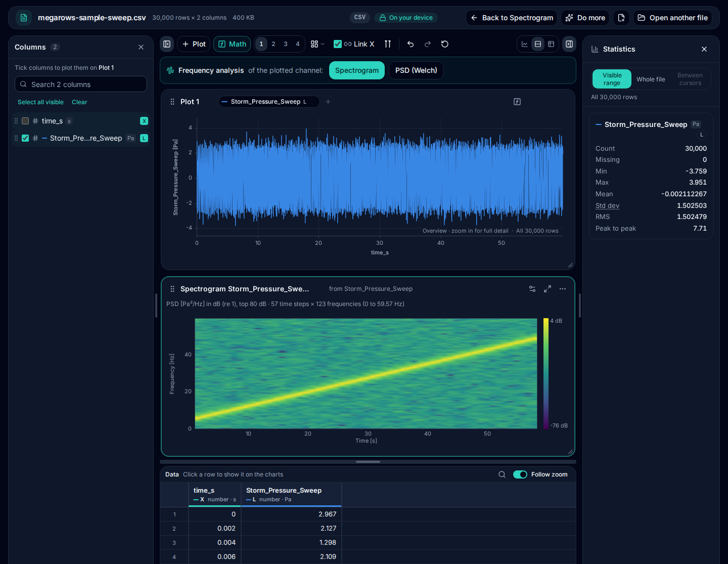Open the Do more menu button
728x564 pixels.
pos(585,18)
